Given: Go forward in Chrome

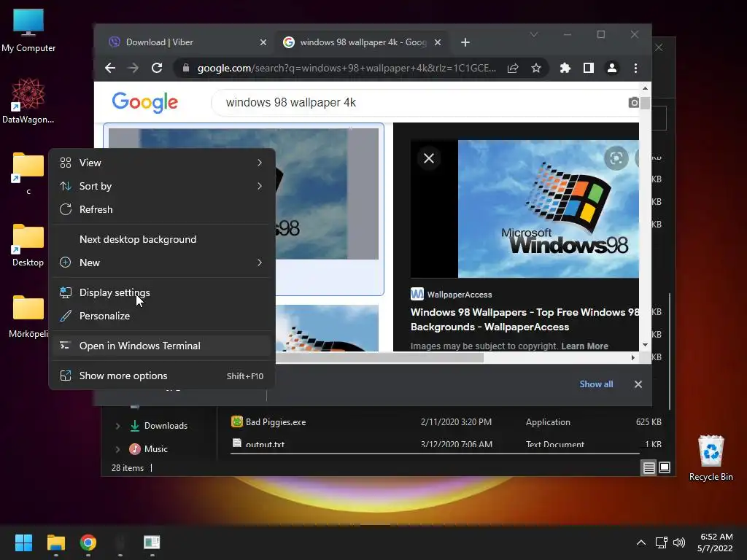Looking at the screenshot, I should [x=133, y=68].
